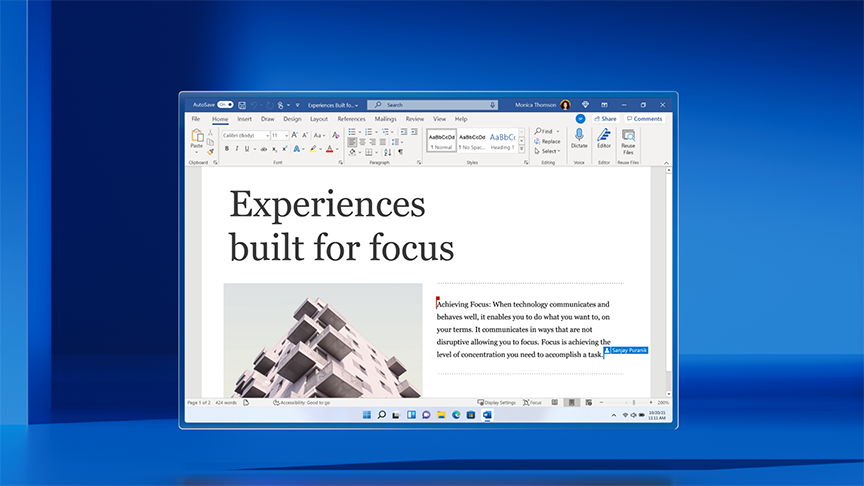The image size is (864, 486).
Task: Select the Replace tool in Editing group
Action: point(547,141)
